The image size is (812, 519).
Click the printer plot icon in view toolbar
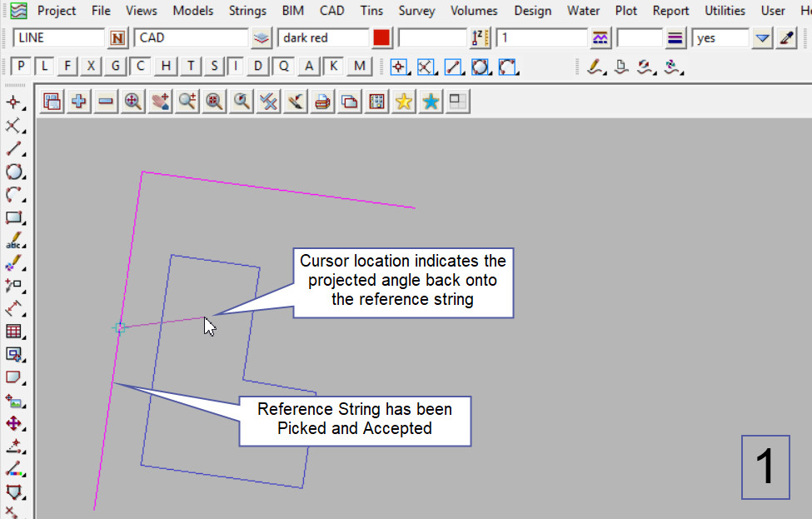click(x=323, y=102)
